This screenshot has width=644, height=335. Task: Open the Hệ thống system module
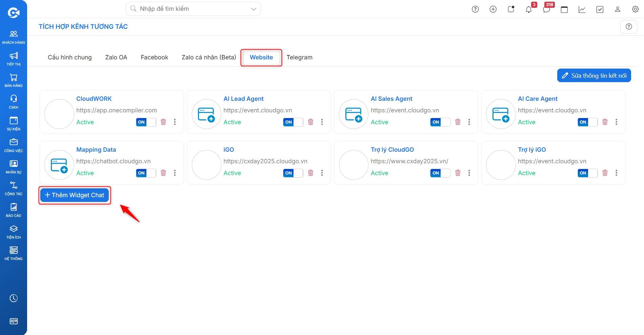pyautogui.click(x=14, y=254)
